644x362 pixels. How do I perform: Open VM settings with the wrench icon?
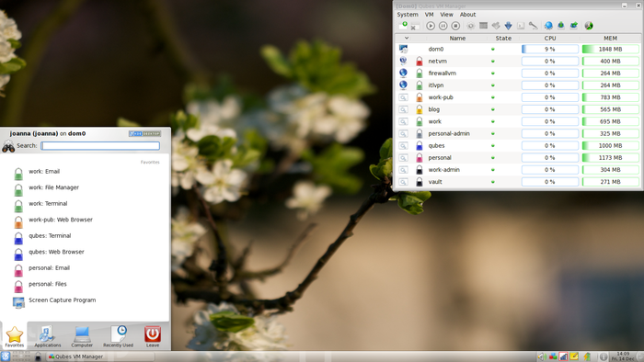533,26
